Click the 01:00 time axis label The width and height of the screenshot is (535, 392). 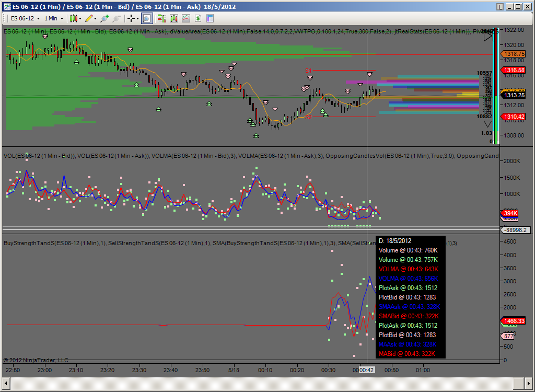423,370
